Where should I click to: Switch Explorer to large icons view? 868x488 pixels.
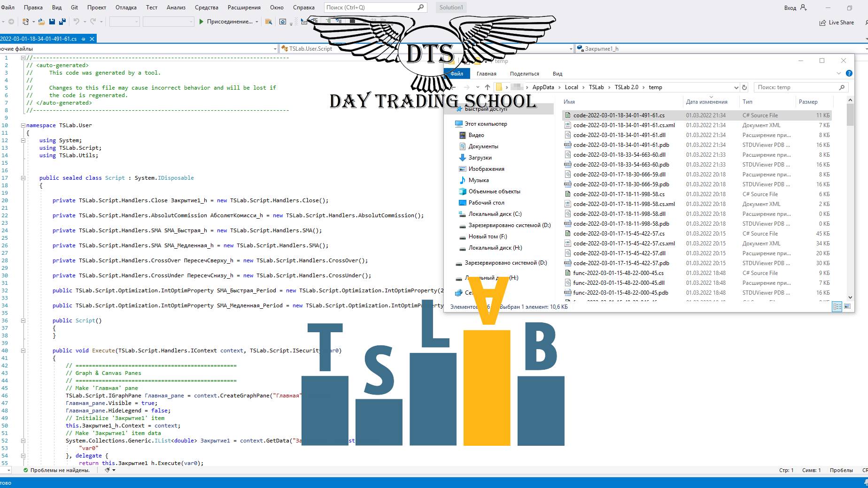(x=847, y=306)
